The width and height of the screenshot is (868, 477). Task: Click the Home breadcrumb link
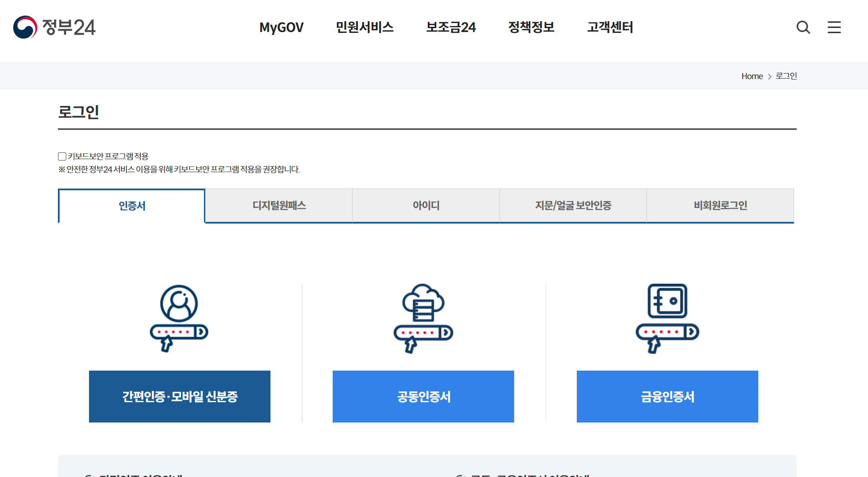752,76
